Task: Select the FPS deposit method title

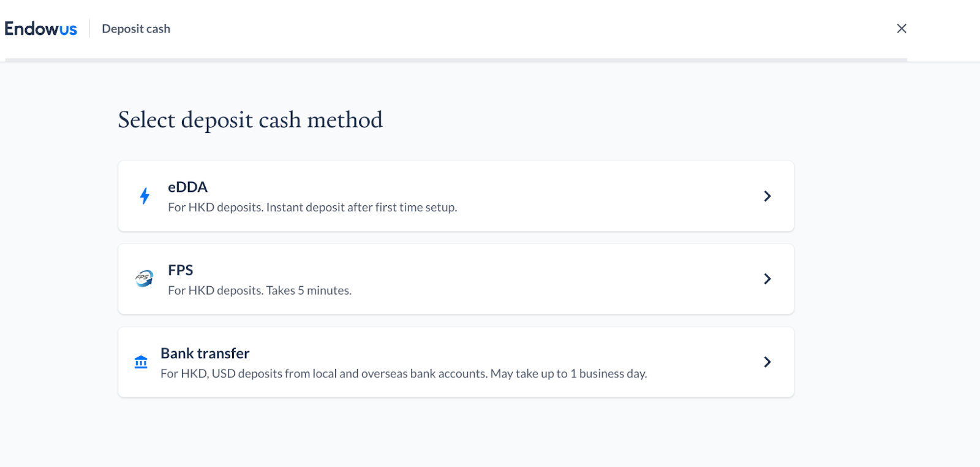Action: coord(181,270)
